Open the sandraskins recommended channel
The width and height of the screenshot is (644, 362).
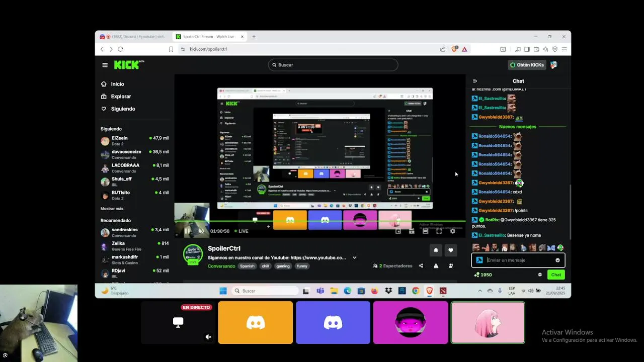pyautogui.click(x=135, y=232)
